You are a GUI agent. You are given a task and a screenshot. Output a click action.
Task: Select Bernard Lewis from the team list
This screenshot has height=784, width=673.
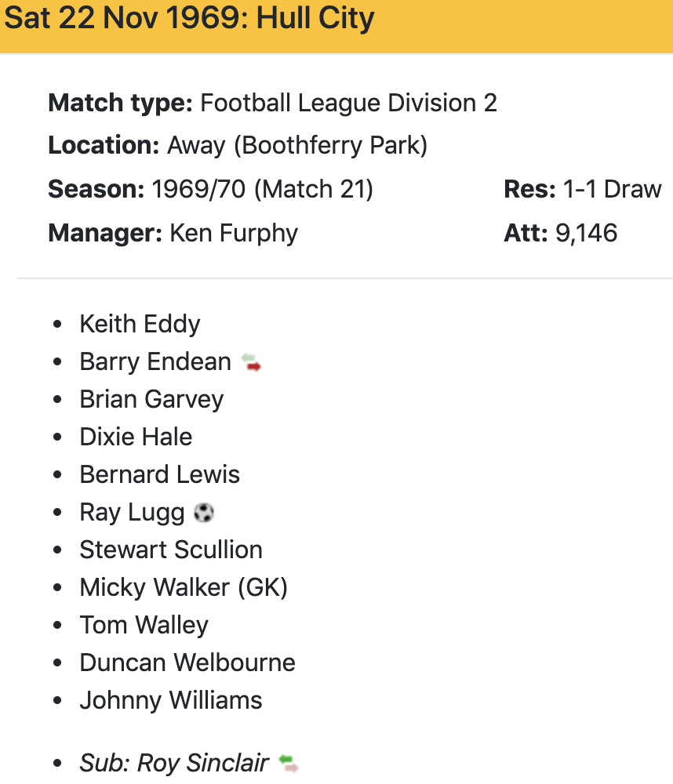(159, 474)
